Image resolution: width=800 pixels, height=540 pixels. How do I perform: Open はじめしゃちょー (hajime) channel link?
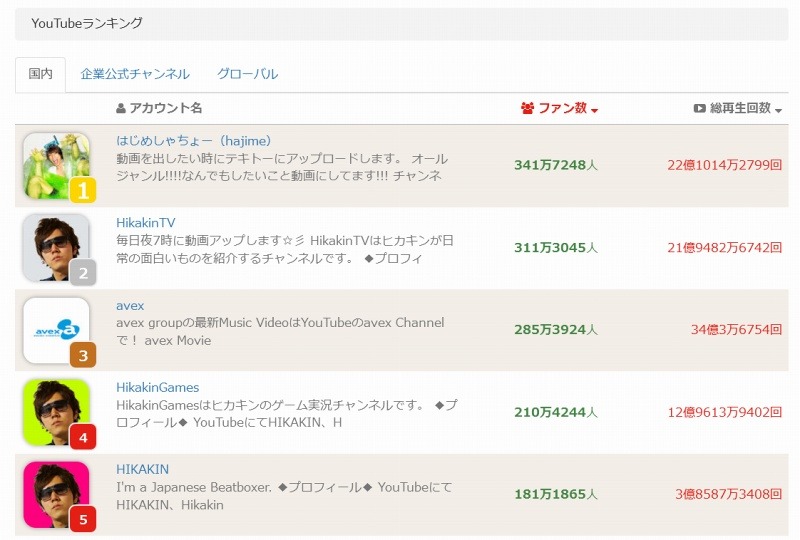(194, 141)
